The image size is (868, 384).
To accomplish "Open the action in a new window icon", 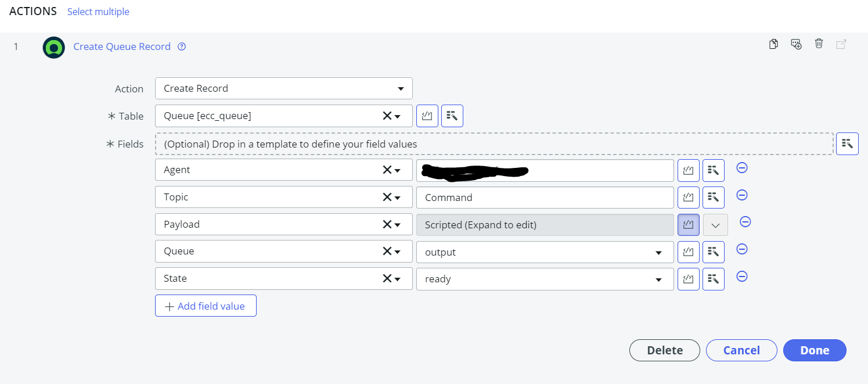I will coord(841,44).
